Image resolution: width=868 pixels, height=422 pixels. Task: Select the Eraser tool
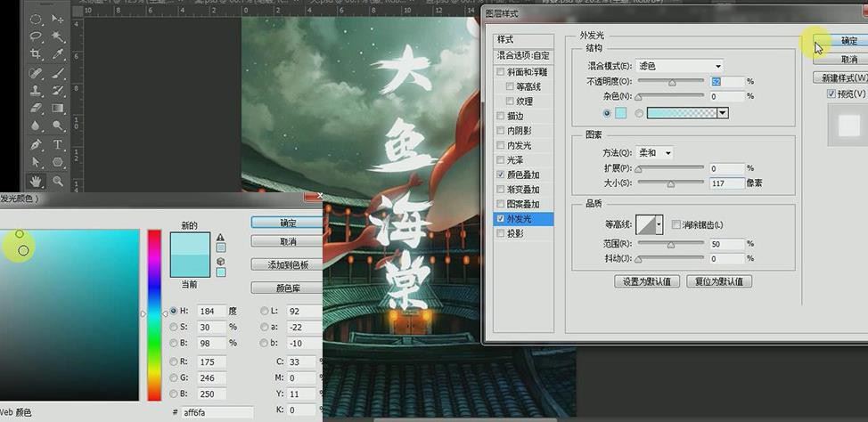point(36,108)
